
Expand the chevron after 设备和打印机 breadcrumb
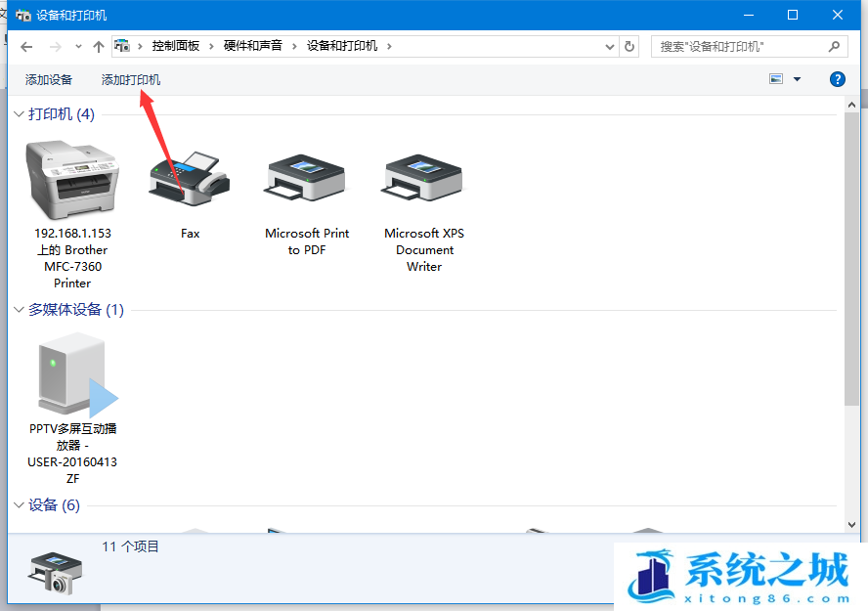389,47
